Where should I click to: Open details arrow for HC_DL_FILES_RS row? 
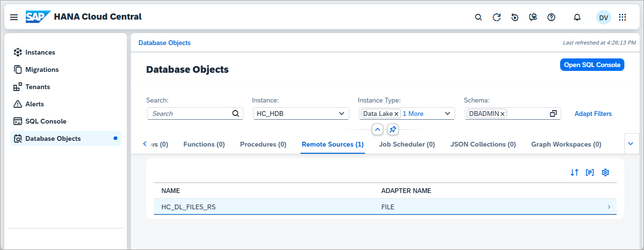click(609, 207)
